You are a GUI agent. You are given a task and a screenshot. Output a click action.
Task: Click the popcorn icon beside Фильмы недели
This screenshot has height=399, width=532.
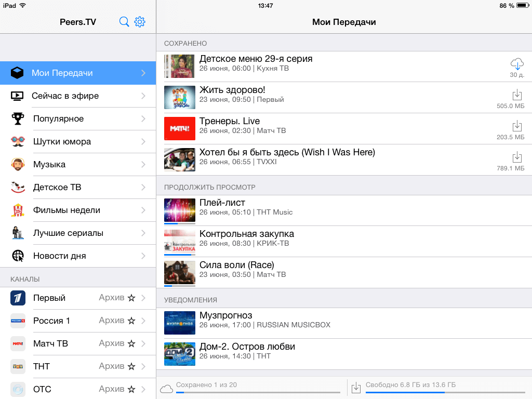tap(18, 210)
